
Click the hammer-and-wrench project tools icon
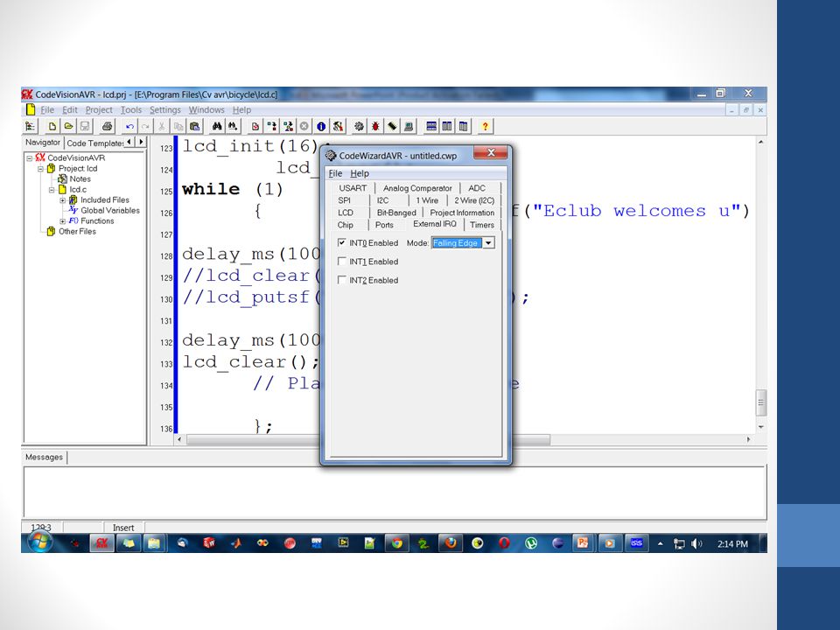tap(338, 126)
